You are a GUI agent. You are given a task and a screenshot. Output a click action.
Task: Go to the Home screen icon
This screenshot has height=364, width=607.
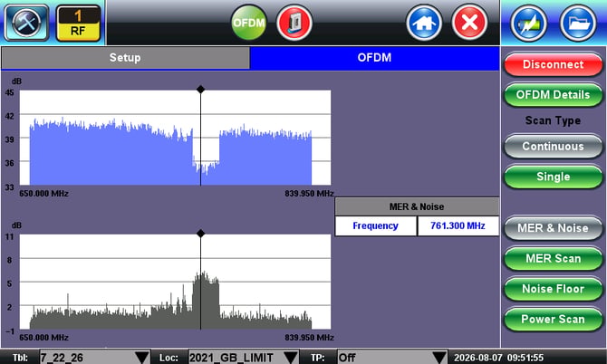tap(424, 23)
